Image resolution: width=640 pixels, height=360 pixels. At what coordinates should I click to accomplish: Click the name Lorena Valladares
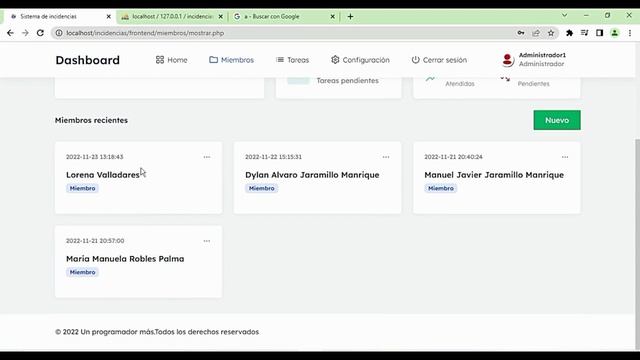tap(103, 175)
